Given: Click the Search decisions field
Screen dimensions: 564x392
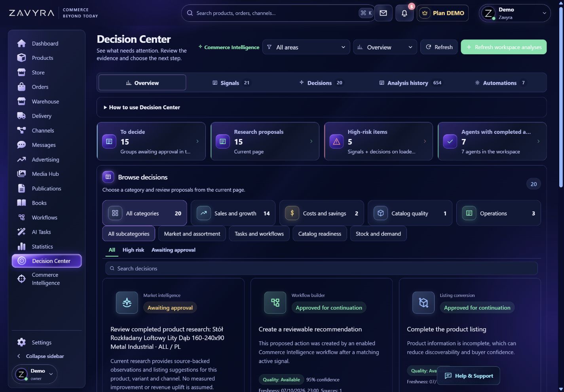Looking at the screenshot, I should [322, 268].
